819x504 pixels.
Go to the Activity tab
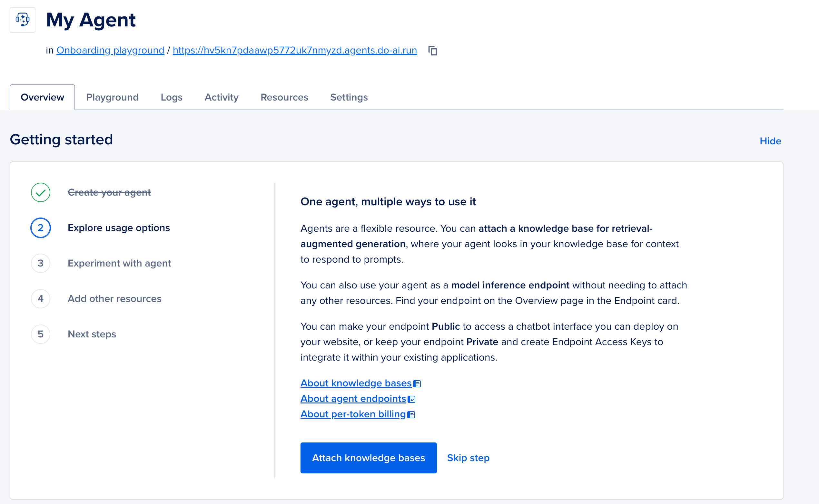click(x=222, y=97)
